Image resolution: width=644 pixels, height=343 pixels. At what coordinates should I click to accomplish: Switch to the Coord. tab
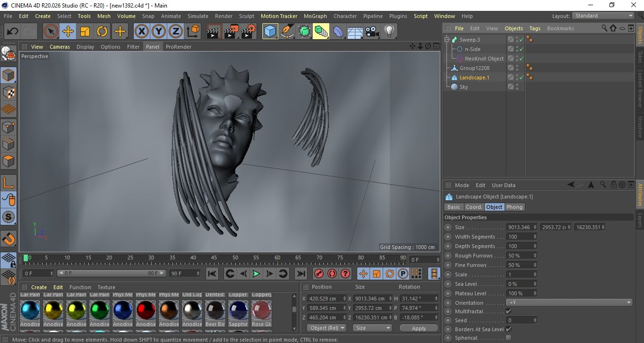[x=474, y=207]
